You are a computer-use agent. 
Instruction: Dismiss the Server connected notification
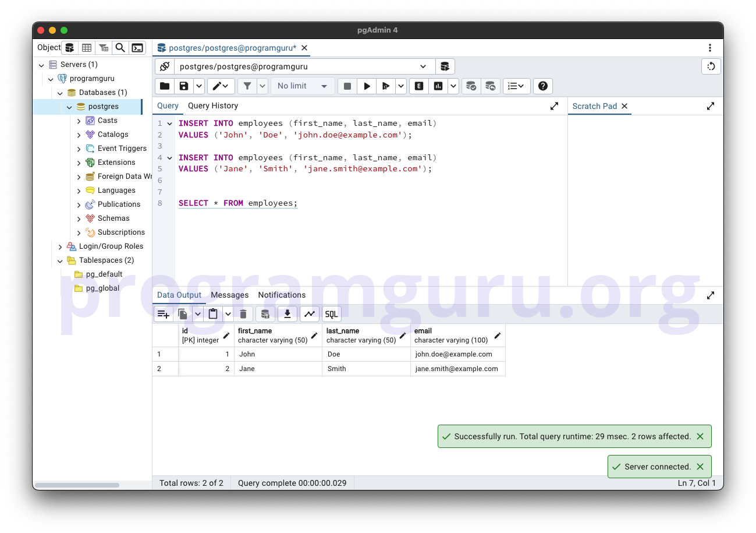(700, 467)
